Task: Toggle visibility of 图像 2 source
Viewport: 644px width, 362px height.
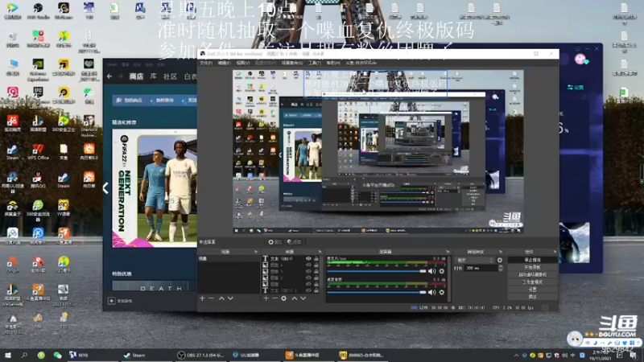Action: click(x=308, y=278)
